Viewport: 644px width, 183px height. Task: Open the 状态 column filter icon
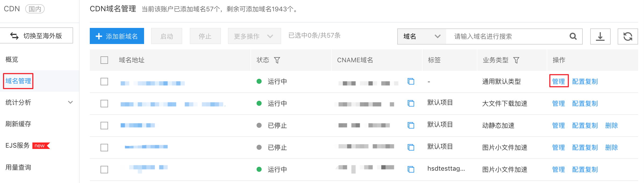click(277, 60)
